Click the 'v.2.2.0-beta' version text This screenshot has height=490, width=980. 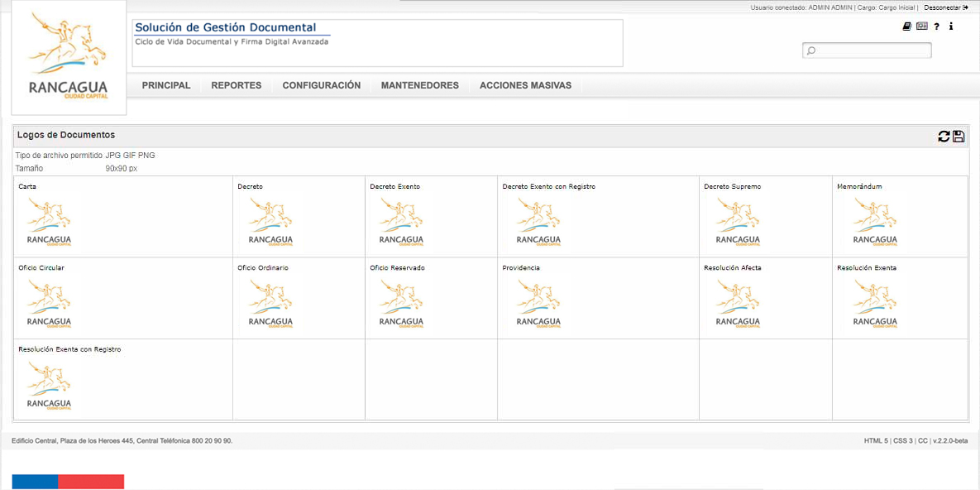pos(950,441)
